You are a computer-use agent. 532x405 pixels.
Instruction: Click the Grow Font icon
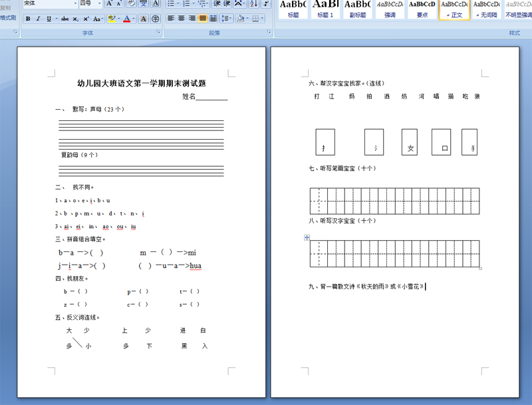point(109,3)
